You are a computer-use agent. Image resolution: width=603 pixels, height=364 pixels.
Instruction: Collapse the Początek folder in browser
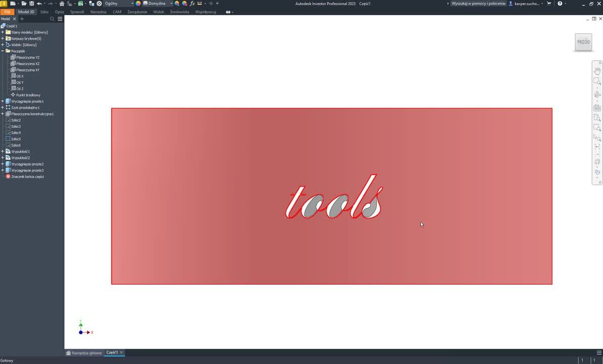[x=3, y=51]
